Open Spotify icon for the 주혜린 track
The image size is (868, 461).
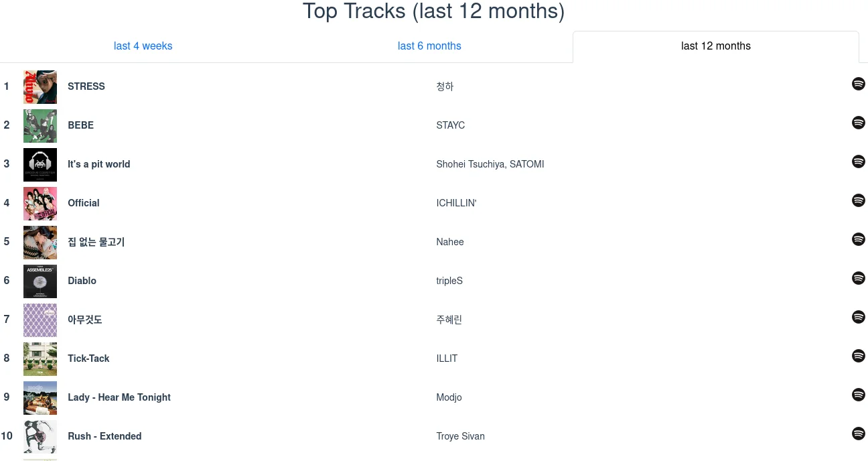tap(858, 317)
